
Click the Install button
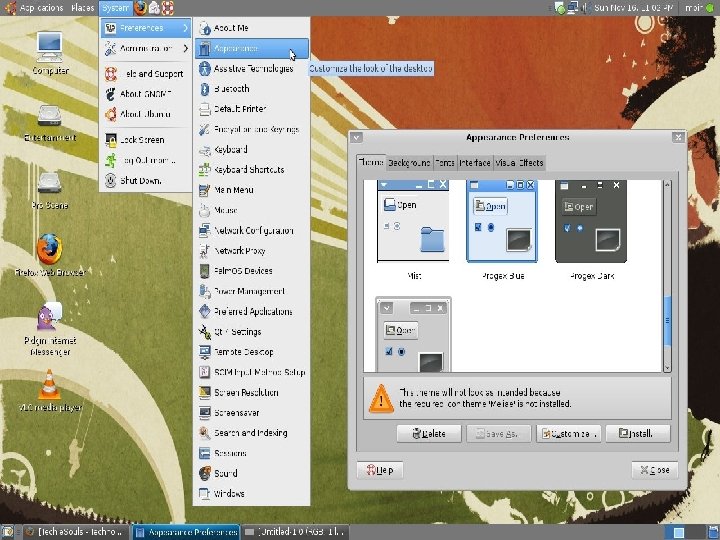click(638, 433)
